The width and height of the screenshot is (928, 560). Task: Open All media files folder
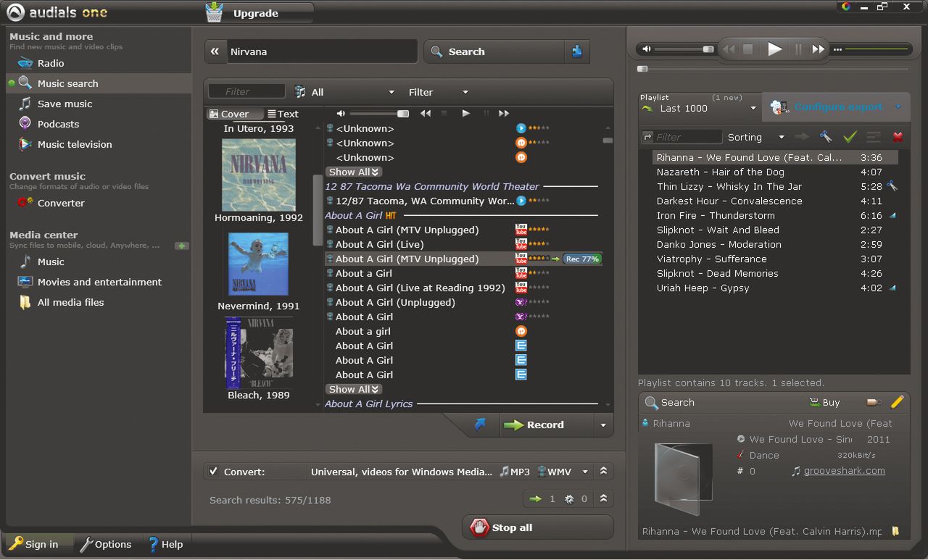[x=70, y=302]
